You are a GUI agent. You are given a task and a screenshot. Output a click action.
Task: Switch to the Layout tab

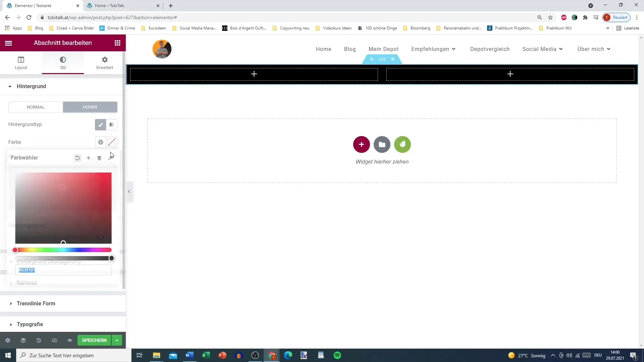[21, 63]
